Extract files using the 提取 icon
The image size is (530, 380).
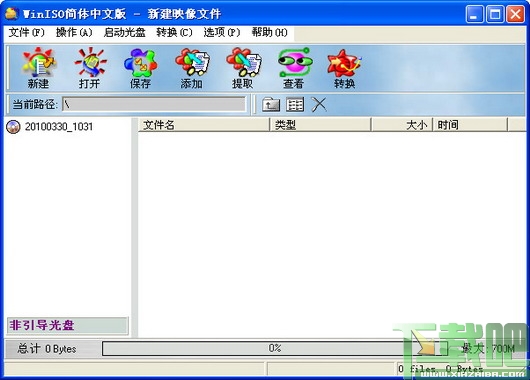243,68
